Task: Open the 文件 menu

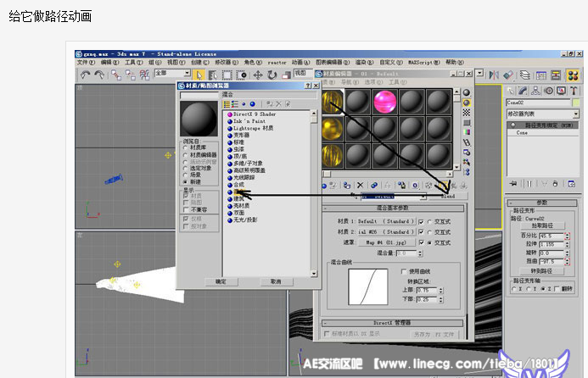Action: tap(86, 62)
